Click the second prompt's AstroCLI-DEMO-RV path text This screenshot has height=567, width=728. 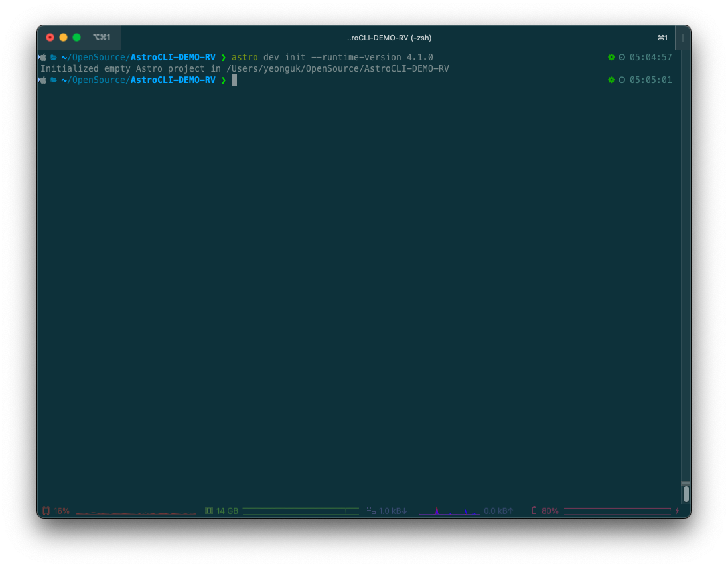point(173,80)
